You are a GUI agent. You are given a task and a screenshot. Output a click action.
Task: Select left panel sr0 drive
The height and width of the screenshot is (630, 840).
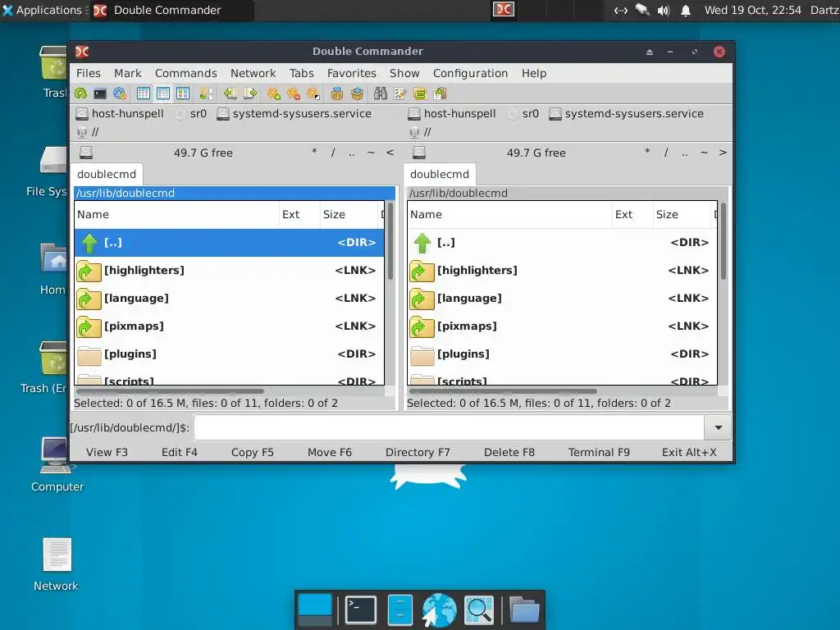pos(191,113)
